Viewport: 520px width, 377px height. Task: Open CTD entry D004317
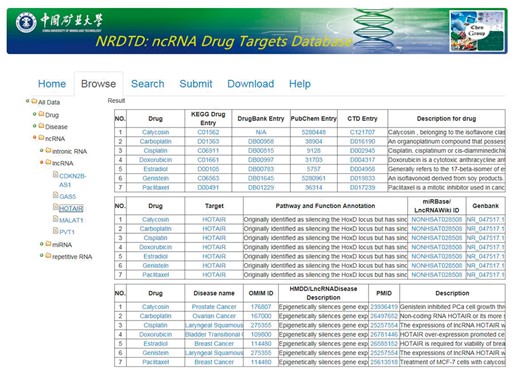(x=362, y=160)
